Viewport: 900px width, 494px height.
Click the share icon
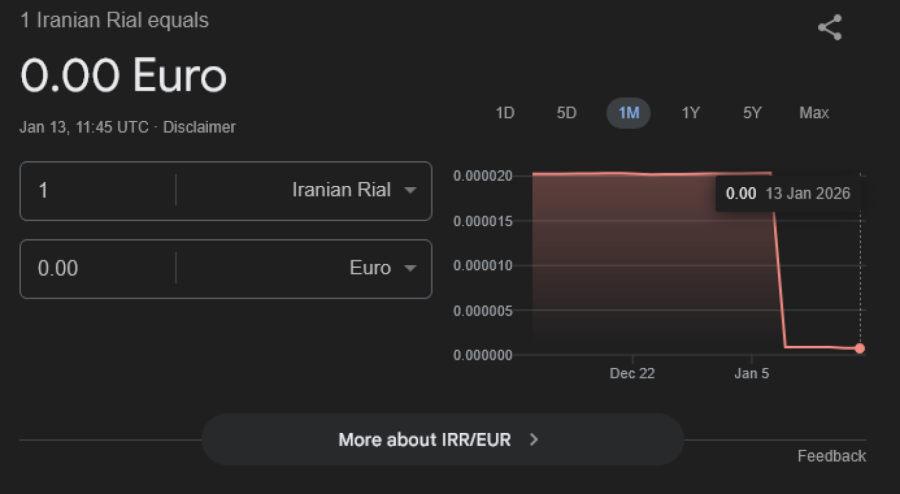pos(829,28)
